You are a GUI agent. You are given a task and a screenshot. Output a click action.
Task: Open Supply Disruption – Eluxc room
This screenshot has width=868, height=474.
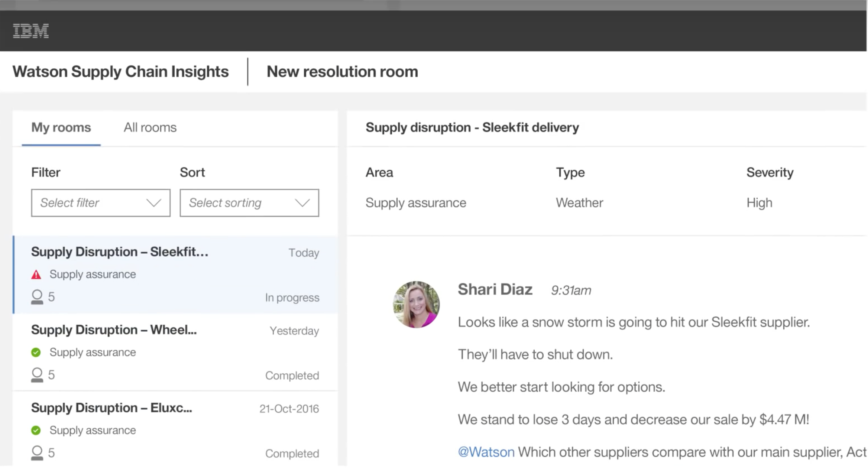[x=111, y=408]
